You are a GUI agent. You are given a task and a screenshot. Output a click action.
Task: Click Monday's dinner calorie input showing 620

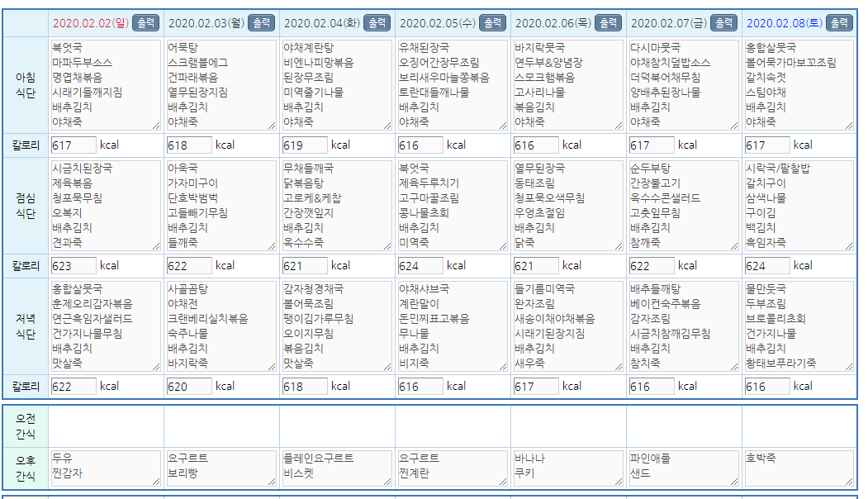click(189, 386)
